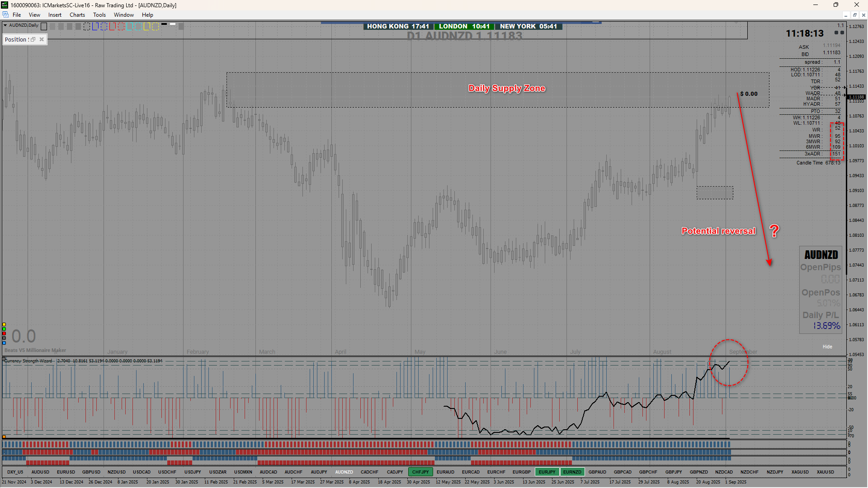Select the solid blue rectangle drawing tool
Screen dimensions: 868x488
pos(95,27)
